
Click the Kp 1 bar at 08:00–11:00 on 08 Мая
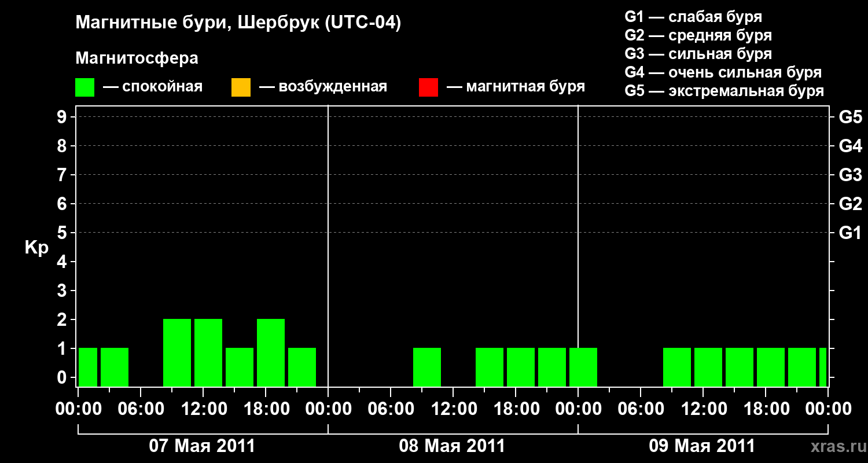(x=427, y=367)
